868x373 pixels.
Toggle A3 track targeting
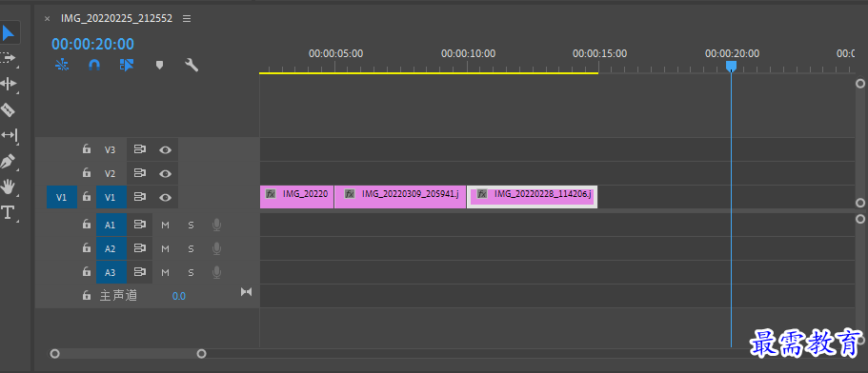pyautogui.click(x=111, y=272)
